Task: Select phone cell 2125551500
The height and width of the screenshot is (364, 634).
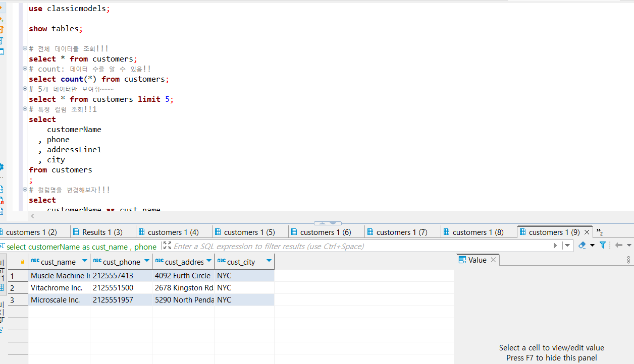Action: 121,288
